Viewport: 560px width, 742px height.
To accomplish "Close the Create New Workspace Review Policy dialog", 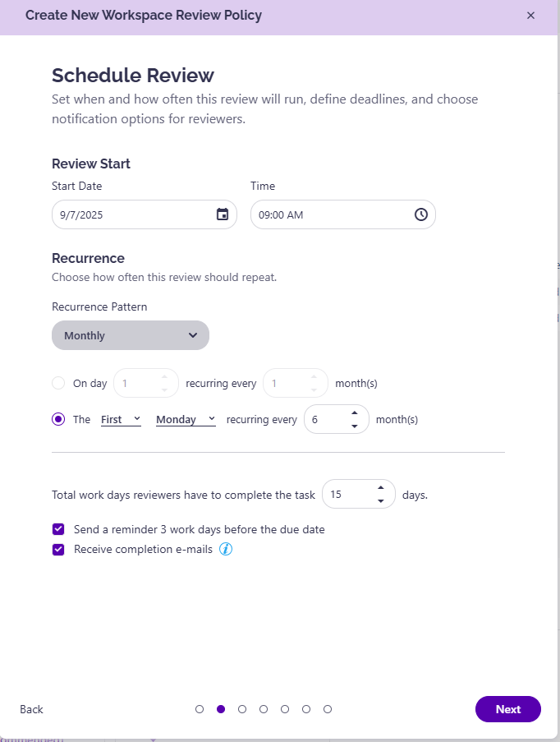I will (530, 16).
